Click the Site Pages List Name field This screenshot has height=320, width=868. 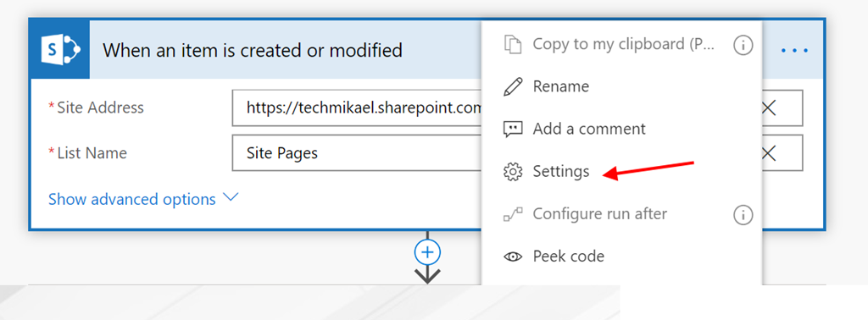click(357, 153)
